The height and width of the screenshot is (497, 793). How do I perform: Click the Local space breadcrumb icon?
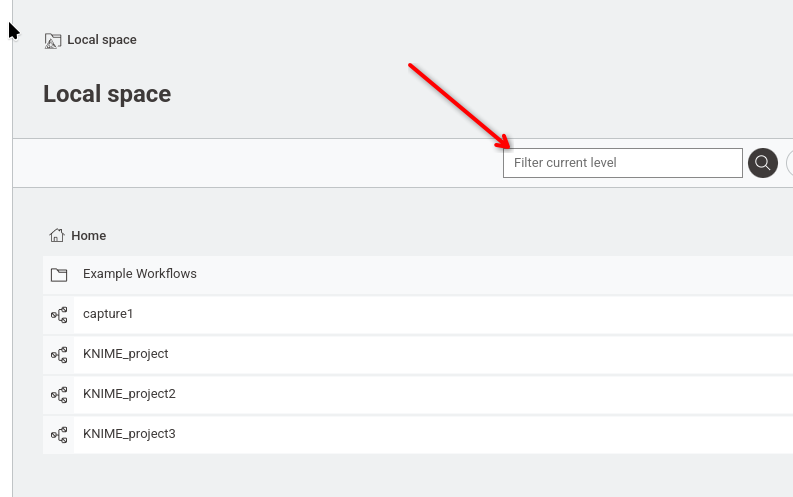53,41
